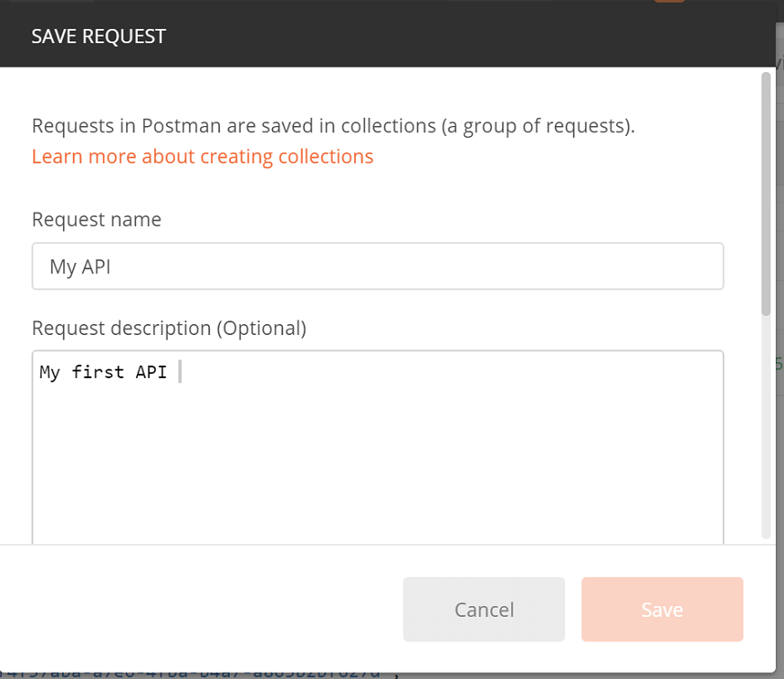This screenshot has width=784, height=679.
Task: Open the Learn more about creating collections link
Action: point(203,157)
